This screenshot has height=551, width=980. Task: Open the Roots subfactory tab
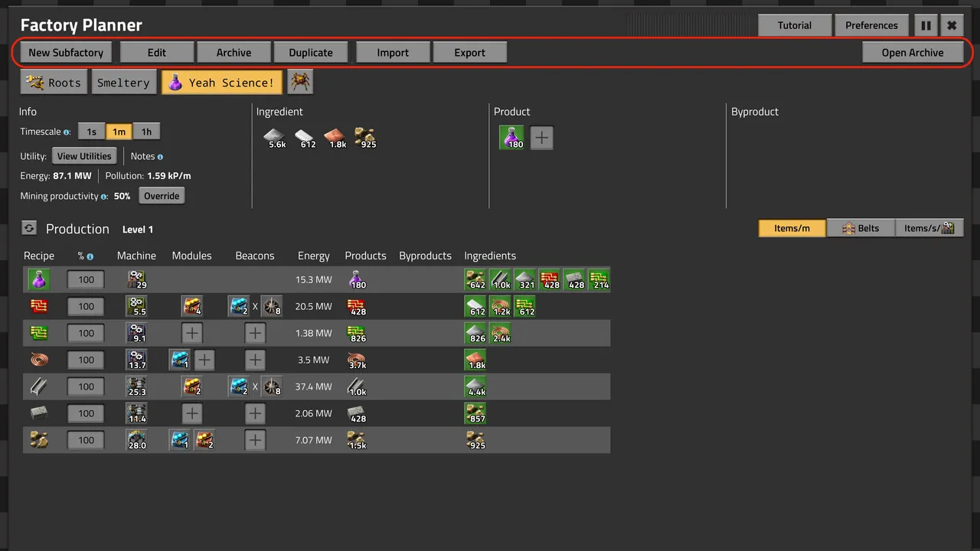click(54, 83)
